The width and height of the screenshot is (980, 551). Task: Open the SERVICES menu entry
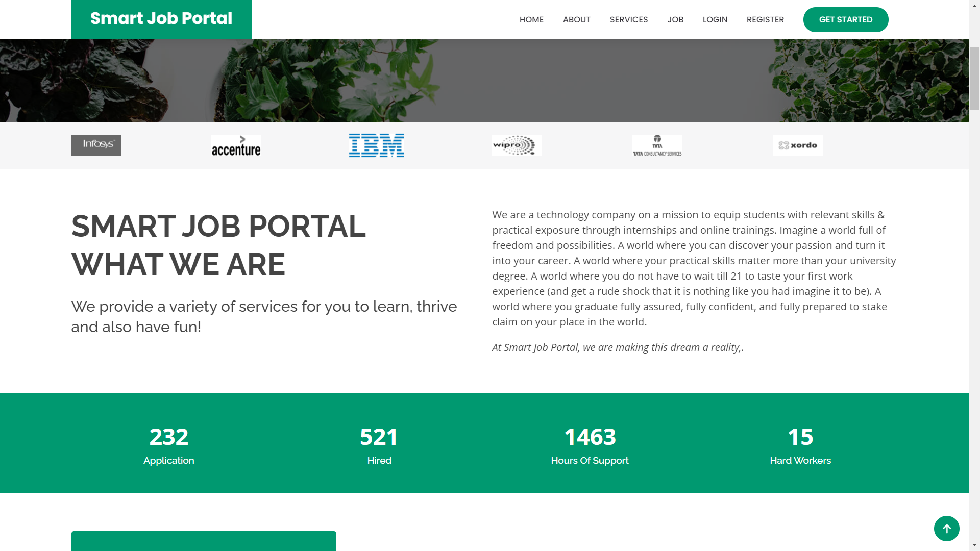coord(628,19)
